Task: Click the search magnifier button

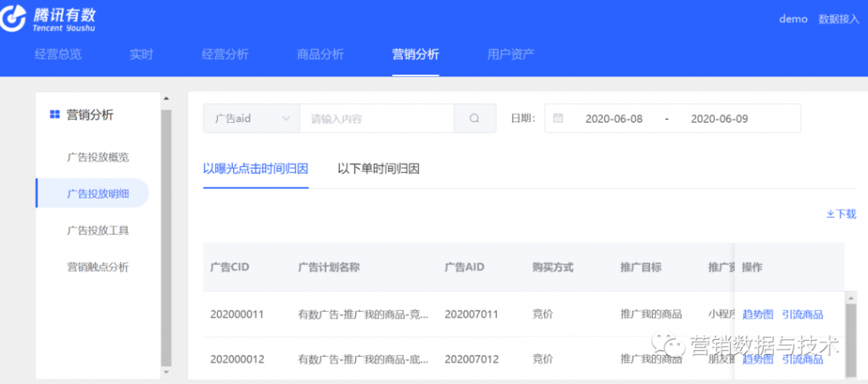Action: coord(475,119)
